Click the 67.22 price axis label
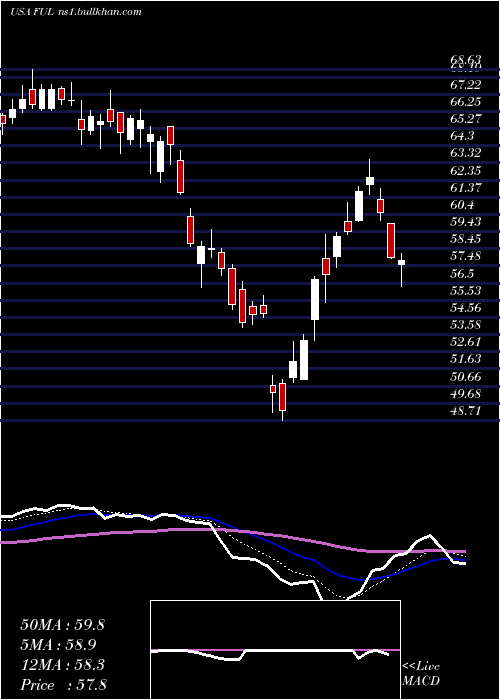This screenshot has height=700, width=500. pos(466,85)
